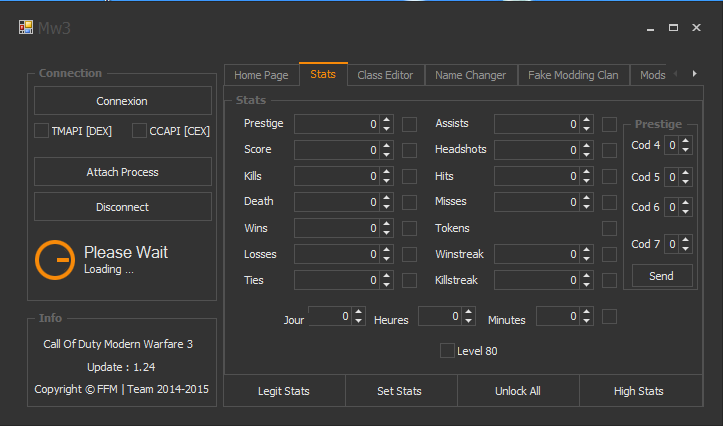Decrease the Cod 7 prestige value
This screenshot has width=723, height=426.
pos(686,248)
